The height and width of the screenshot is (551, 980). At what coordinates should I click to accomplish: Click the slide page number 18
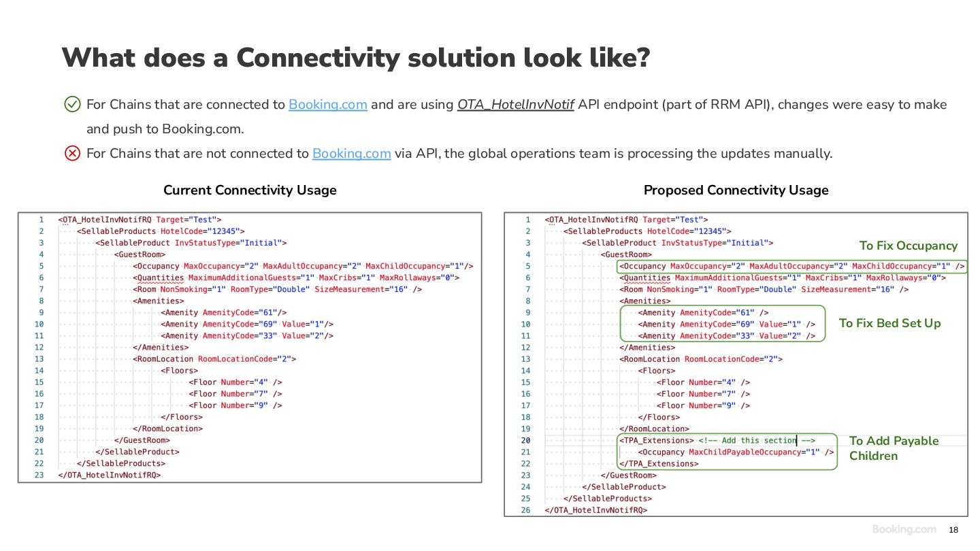(x=953, y=530)
